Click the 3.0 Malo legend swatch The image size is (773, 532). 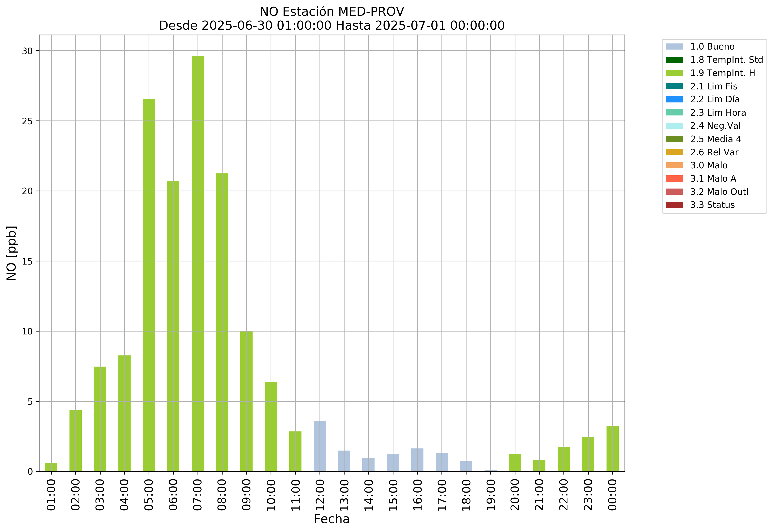(674, 165)
